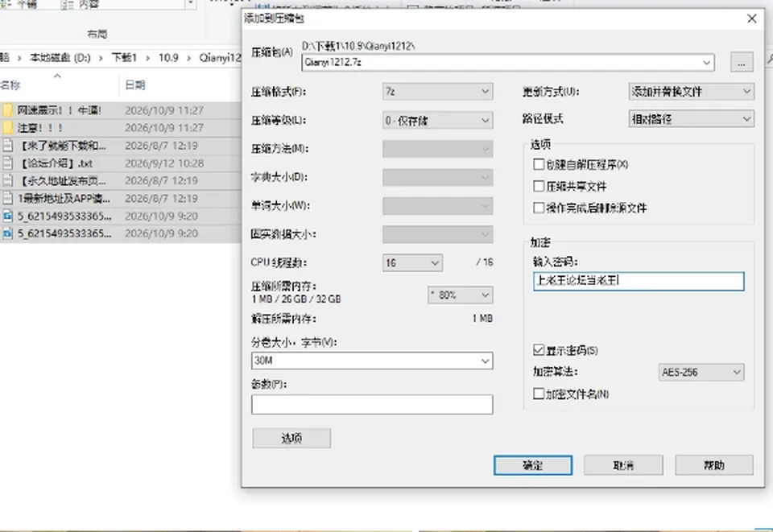
Task: Click the text file icon of 【论坛介绍】.txt
Action: coord(7,163)
